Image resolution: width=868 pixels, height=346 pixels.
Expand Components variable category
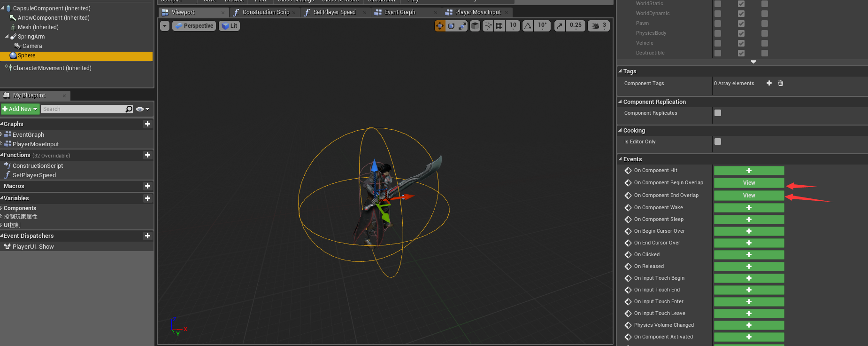1,208
